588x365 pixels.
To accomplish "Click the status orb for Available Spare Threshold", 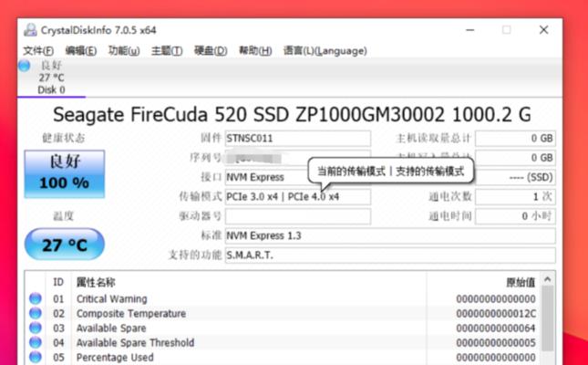I will coord(36,342).
